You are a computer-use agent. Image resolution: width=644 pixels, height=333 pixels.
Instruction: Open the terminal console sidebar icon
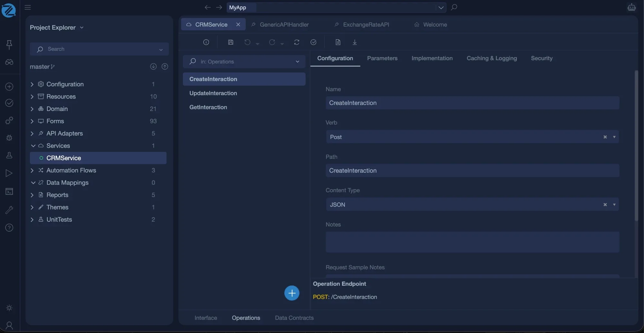(x=9, y=191)
